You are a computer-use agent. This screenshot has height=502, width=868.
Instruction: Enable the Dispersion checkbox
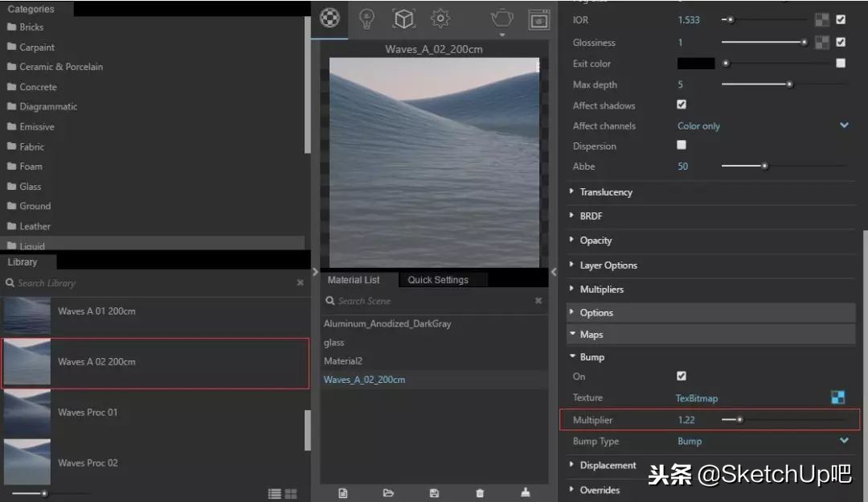681,146
